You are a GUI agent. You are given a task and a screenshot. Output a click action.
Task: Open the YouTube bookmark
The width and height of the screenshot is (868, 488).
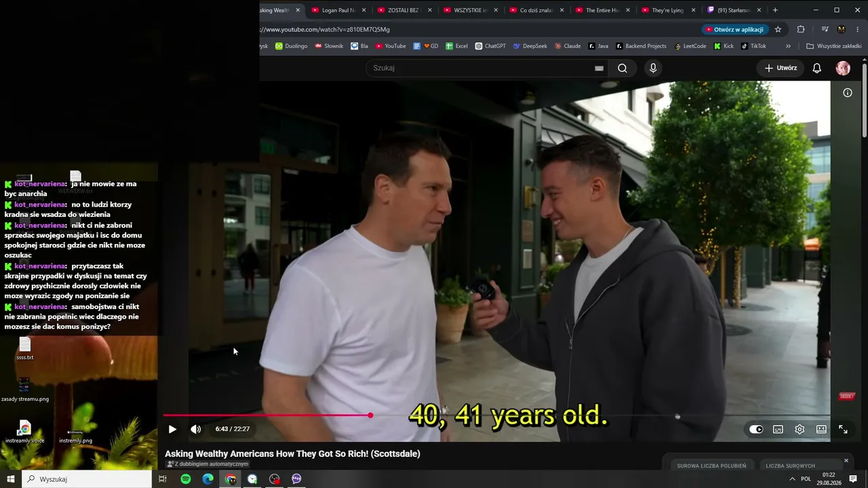[390, 46]
